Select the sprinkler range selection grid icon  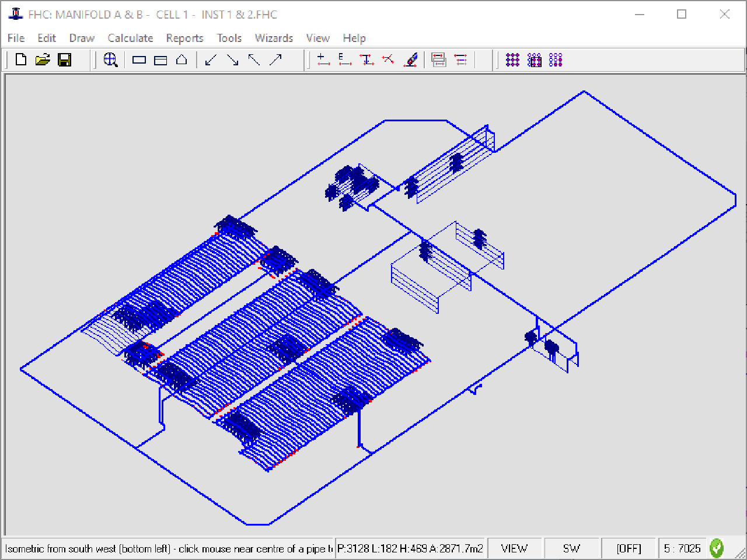[x=534, y=59]
